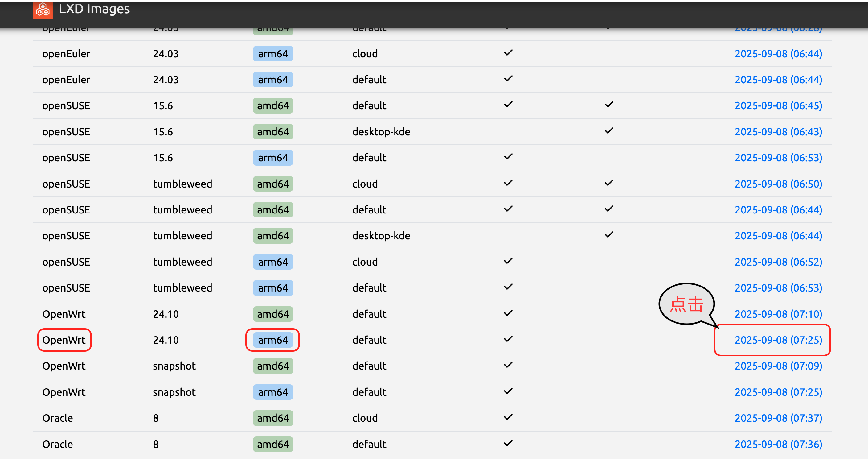868x459 pixels.
Task: Click the checkmark in OpenWrt 24.10 arm64 row
Action: click(x=508, y=339)
